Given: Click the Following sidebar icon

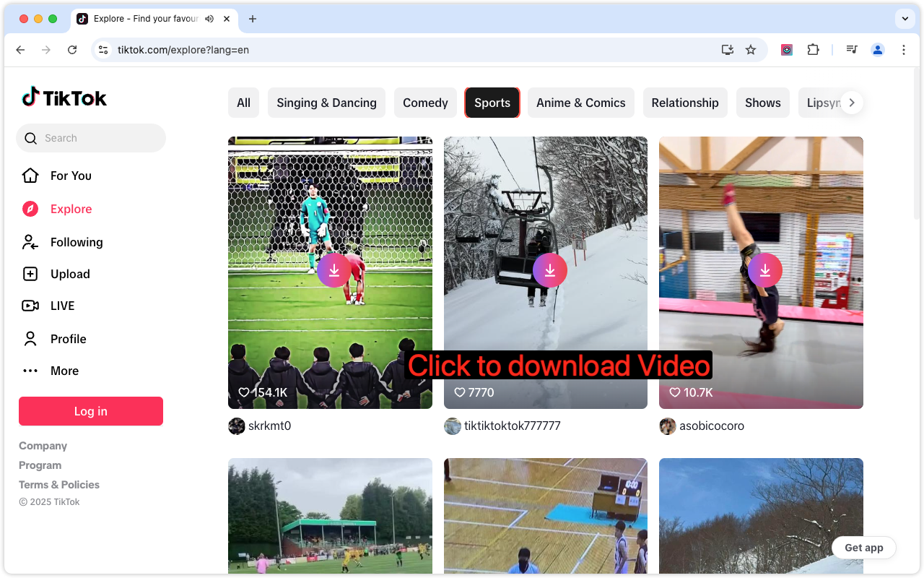Looking at the screenshot, I should point(30,242).
